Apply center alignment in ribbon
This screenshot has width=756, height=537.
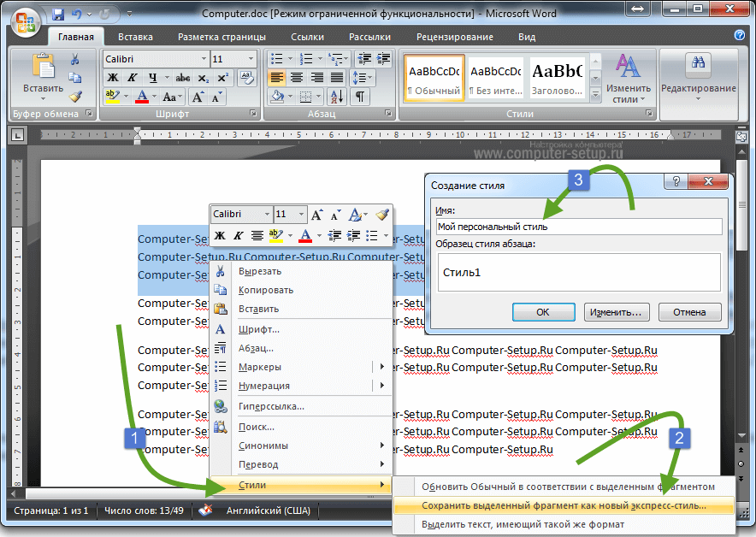pos(297,77)
